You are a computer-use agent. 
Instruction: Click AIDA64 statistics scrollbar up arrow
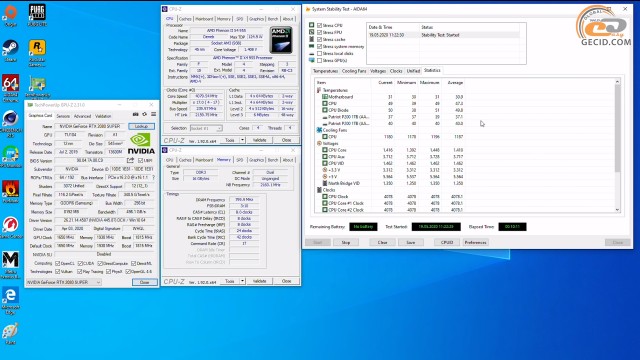pyautogui.click(x=617, y=82)
